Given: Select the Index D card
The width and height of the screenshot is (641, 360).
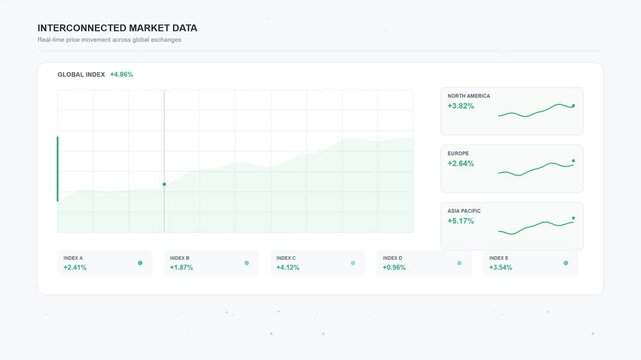Looking at the screenshot, I should tap(424, 263).
